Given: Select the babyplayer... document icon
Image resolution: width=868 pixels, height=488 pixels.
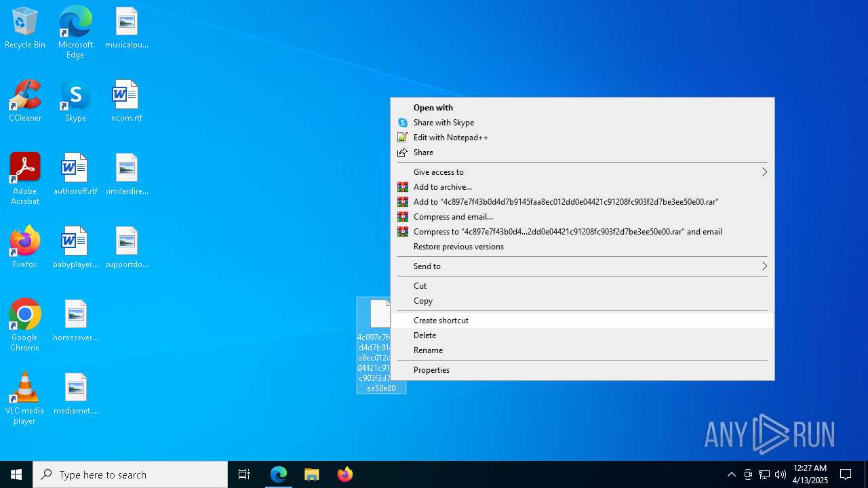Looking at the screenshot, I should coord(75,248).
